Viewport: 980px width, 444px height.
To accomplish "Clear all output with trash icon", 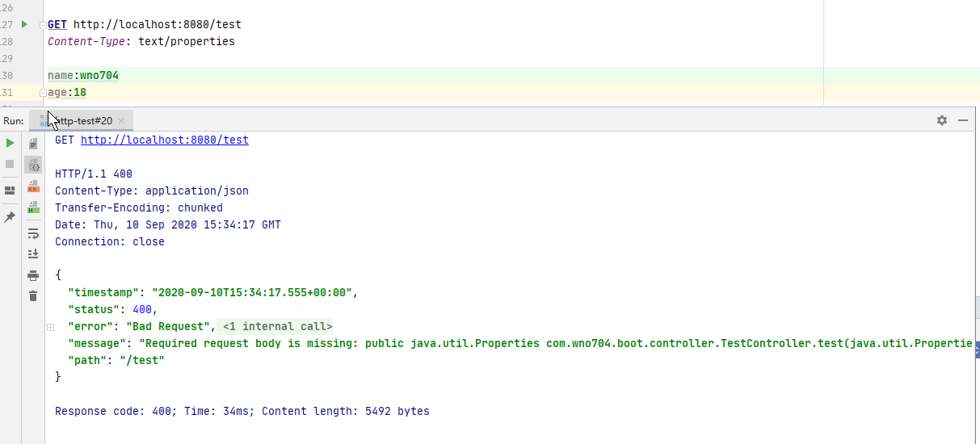I will [x=33, y=296].
